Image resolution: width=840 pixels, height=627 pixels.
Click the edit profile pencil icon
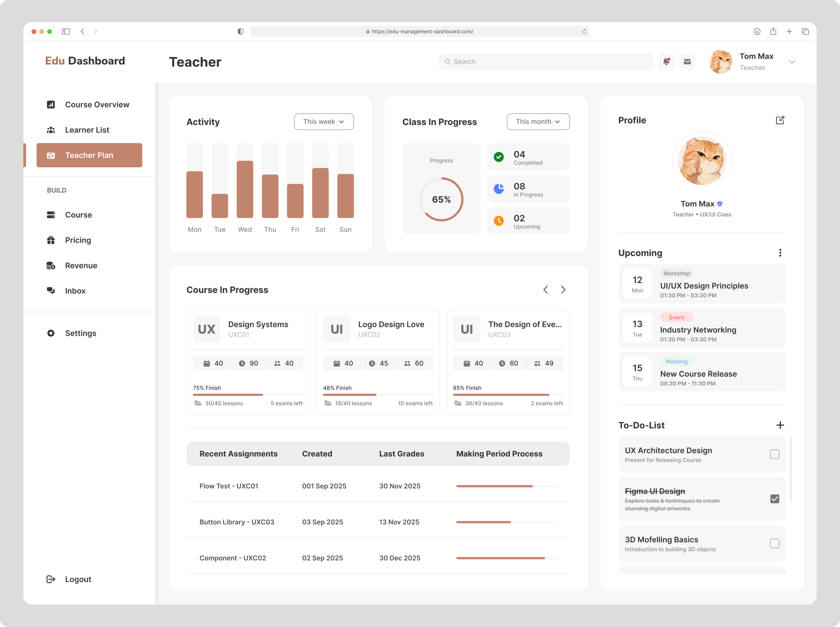click(780, 120)
